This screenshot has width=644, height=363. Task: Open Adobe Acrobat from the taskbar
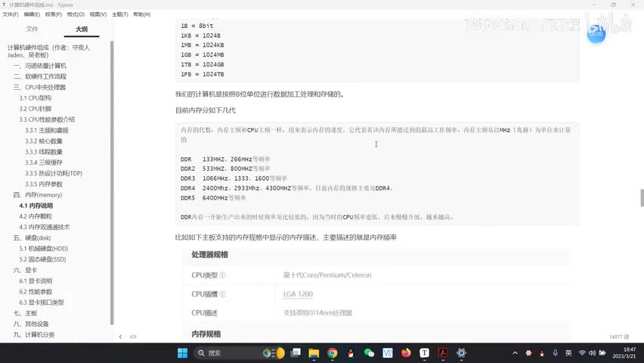tap(443, 352)
